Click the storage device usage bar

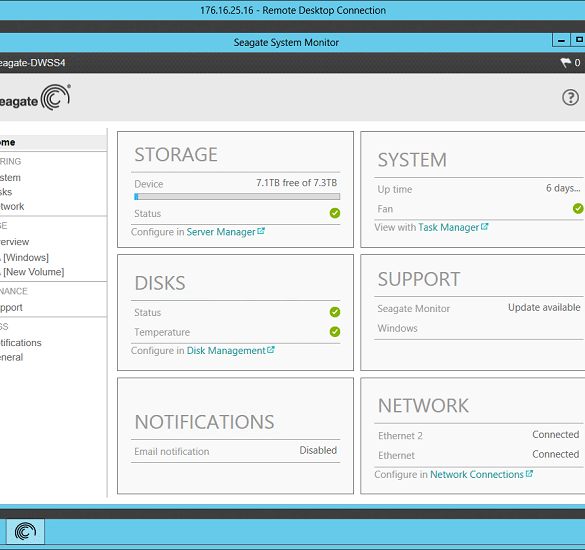click(237, 197)
